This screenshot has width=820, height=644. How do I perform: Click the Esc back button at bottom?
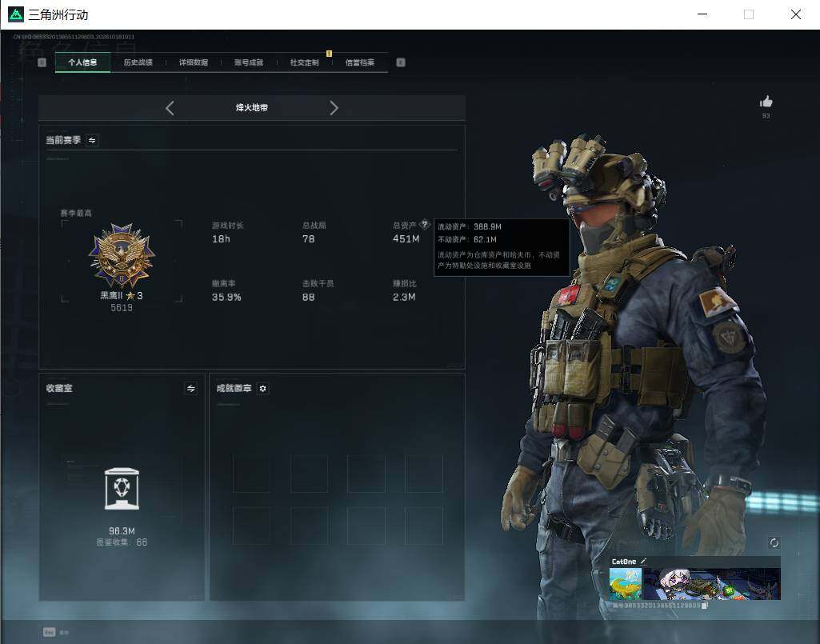pyautogui.click(x=49, y=633)
